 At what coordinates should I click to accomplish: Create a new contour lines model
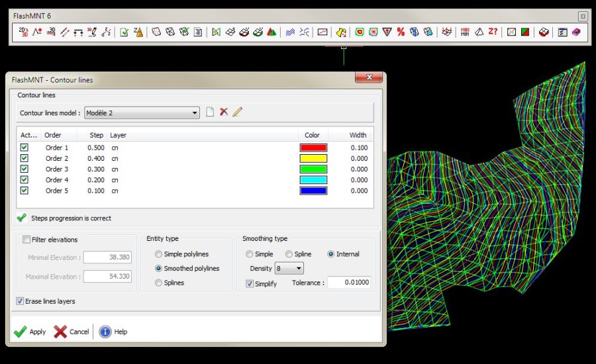click(210, 112)
